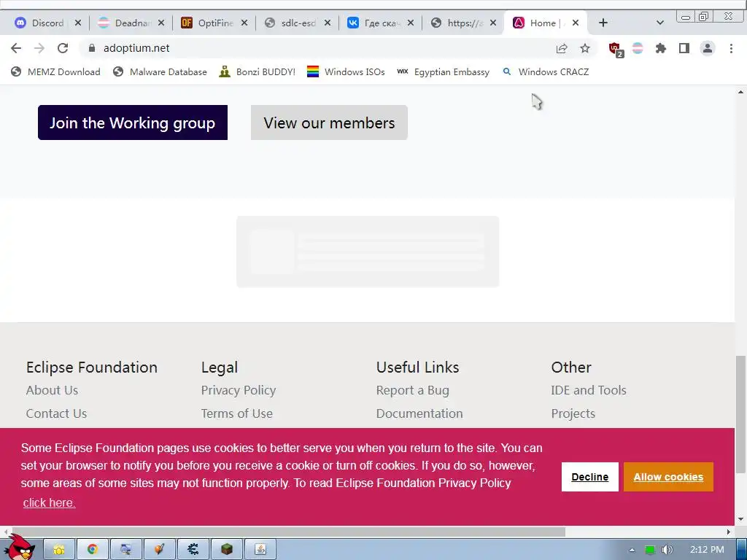The image size is (747, 560).
Task: Open the Minecraft block taskbar app
Action: click(x=227, y=550)
